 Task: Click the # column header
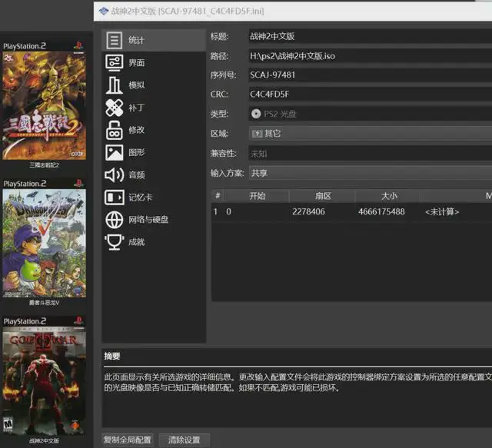click(218, 196)
